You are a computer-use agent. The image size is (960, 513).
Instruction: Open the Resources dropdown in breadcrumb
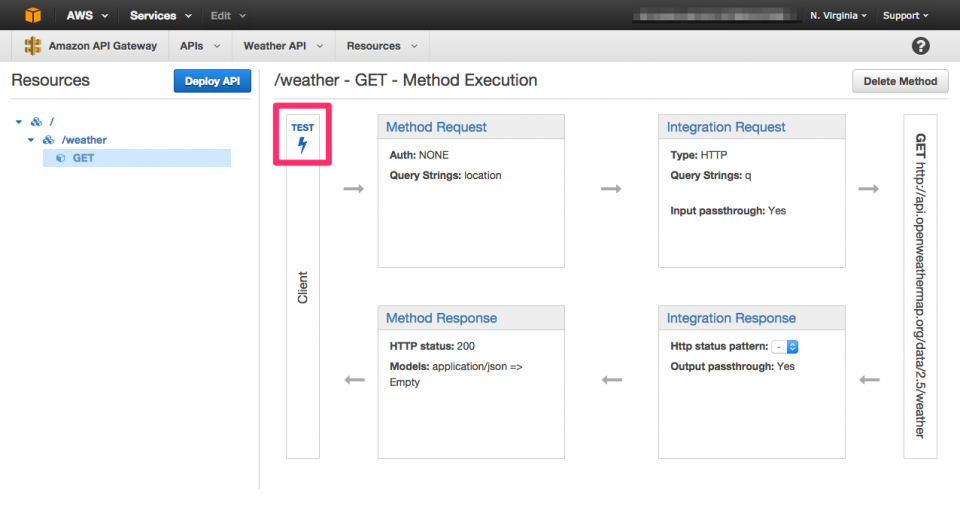[x=382, y=46]
